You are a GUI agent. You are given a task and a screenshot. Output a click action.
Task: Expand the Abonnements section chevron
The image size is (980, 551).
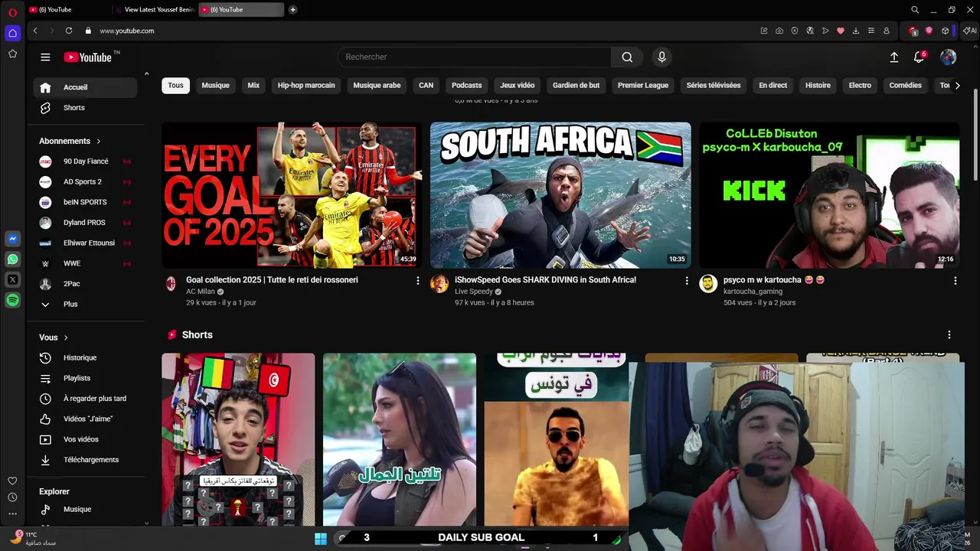99,141
